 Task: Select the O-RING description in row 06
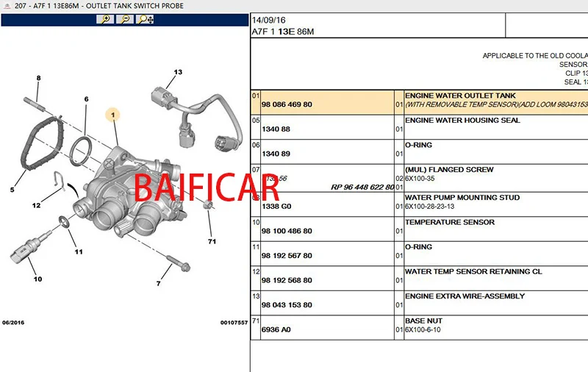[418, 145]
